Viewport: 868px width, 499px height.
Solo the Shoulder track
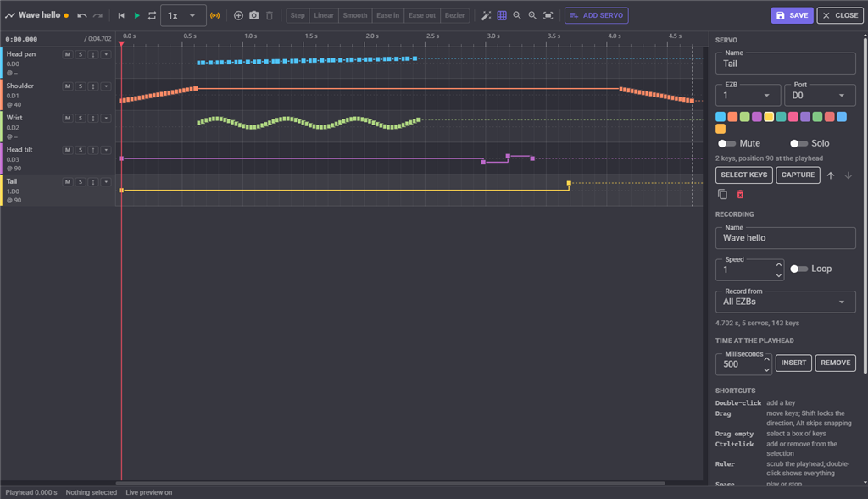click(x=81, y=86)
